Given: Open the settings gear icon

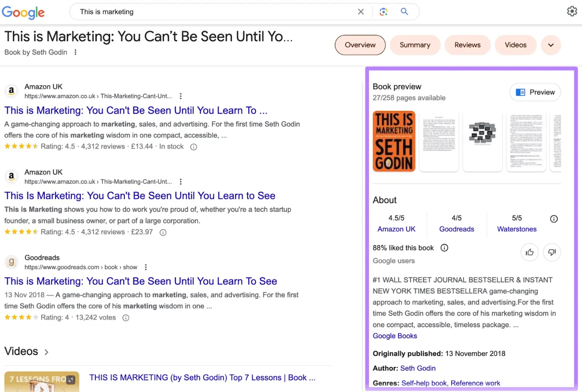Looking at the screenshot, I should (572, 11).
